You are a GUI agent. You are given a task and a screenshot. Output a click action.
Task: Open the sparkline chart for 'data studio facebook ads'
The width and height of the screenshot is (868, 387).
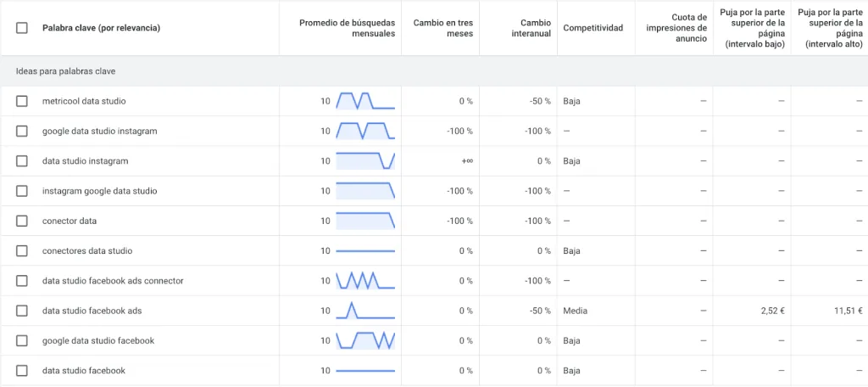click(365, 311)
